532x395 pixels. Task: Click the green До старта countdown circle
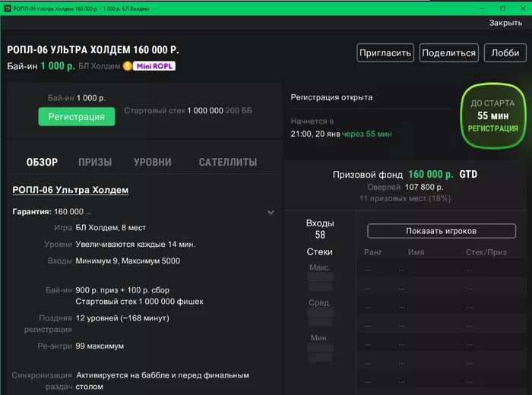pyautogui.click(x=492, y=115)
